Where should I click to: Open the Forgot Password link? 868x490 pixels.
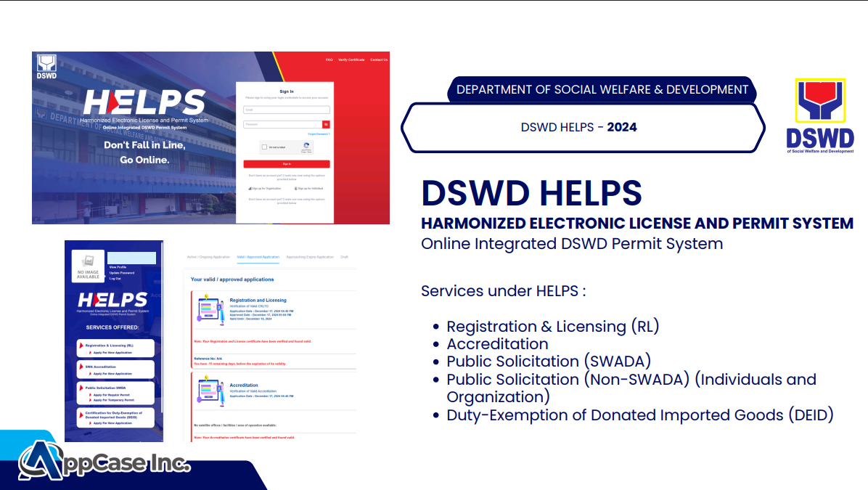pos(319,134)
